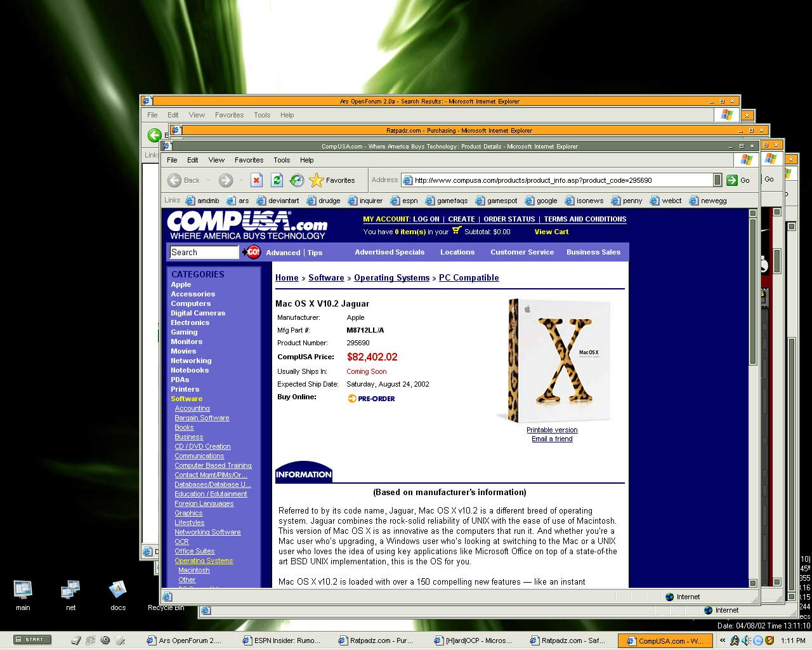Image resolution: width=812 pixels, height=650 pixels.
Task: Click the LOG ON account link
Action: click(x=426, y=219)
